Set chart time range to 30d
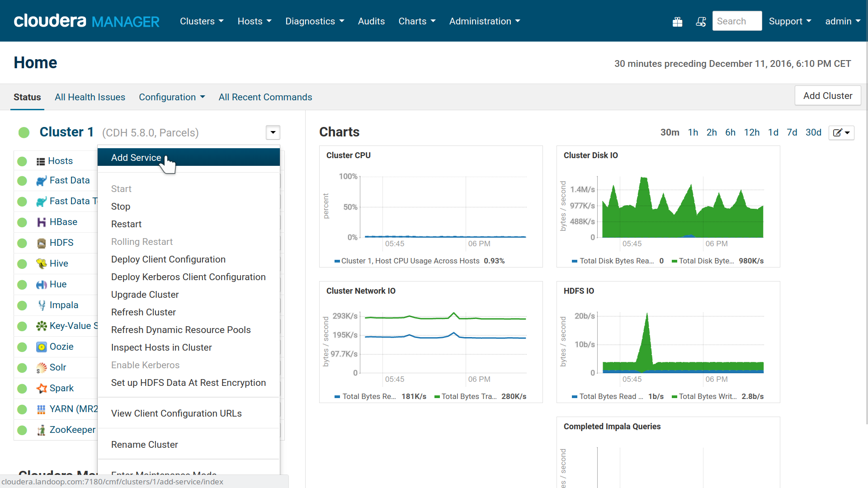This screenshot has height=488, width=868. click(x=813, y=132)
